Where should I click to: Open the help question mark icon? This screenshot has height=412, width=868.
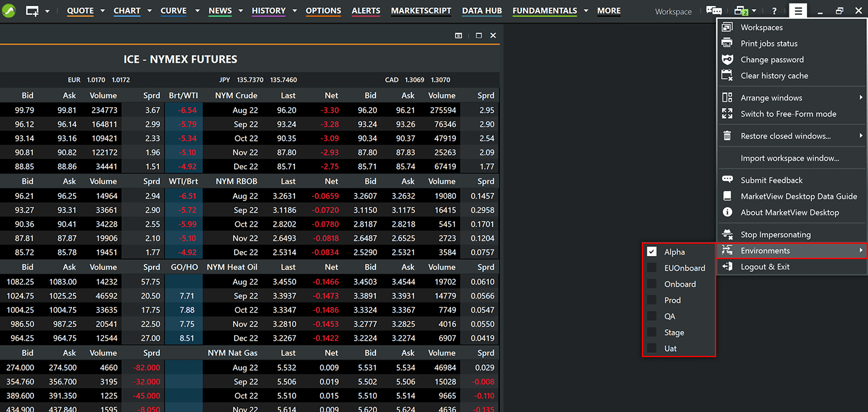coord(774,11)
